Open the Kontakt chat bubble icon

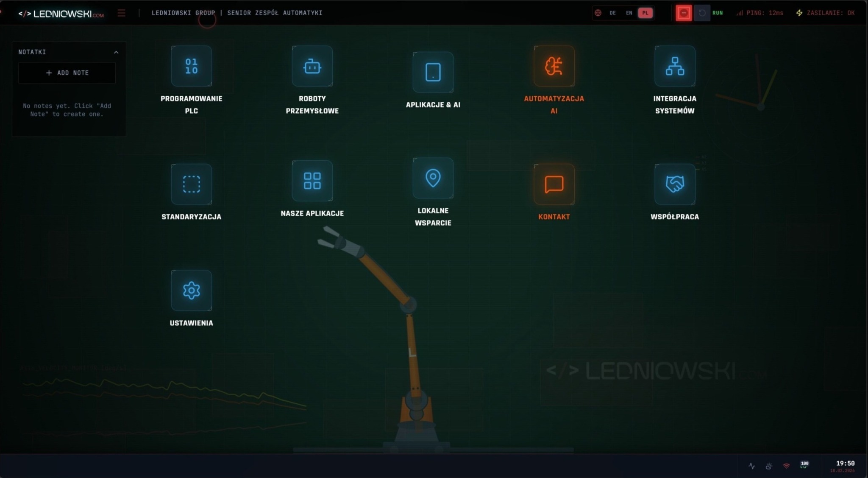click(554, 184)
